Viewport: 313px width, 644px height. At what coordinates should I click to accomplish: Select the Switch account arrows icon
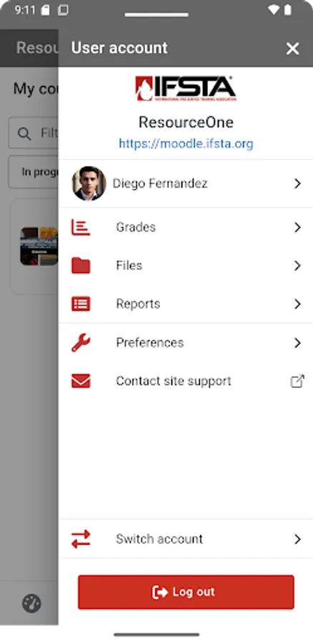click(81, 539)
